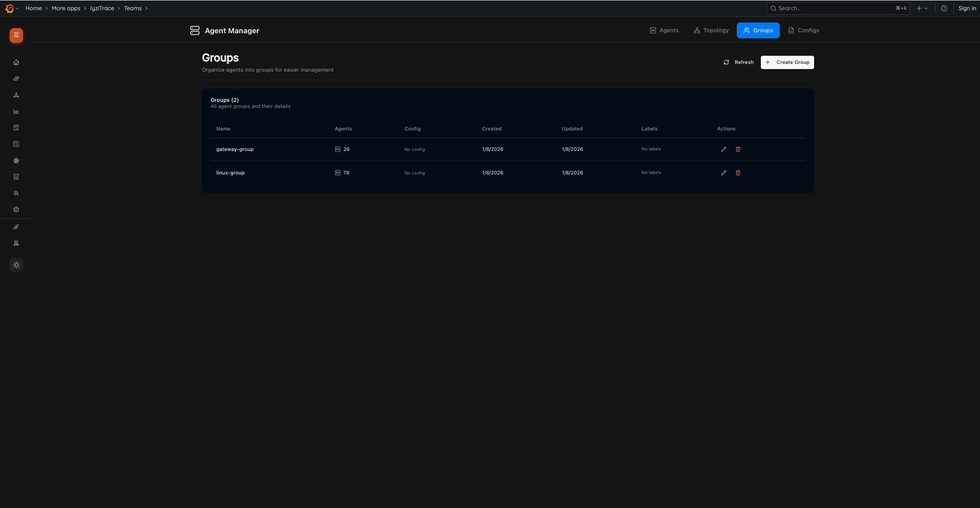Open the home icon in sidebar
980x508 pixels.
[x=16, y=62]
